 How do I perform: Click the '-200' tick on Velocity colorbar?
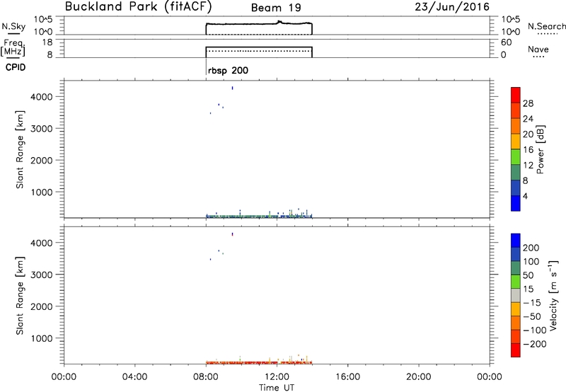click(535, 344)
